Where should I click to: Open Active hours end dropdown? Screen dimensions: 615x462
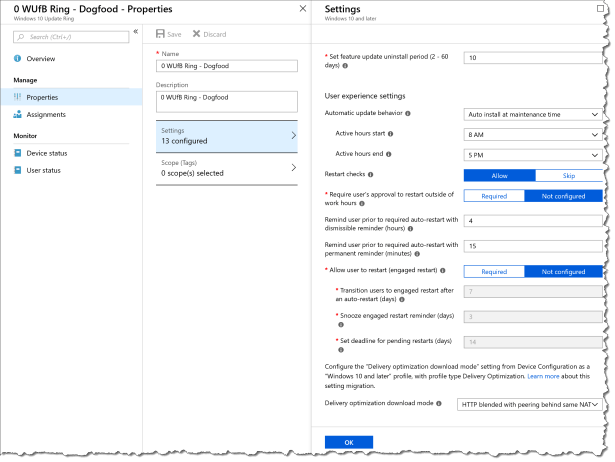point(533,155)
